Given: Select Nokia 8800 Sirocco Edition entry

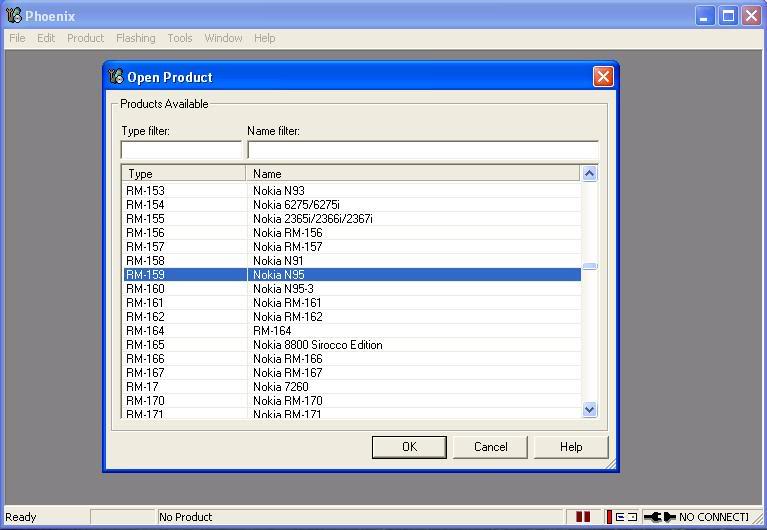Looking at the screenshot, I should 317,345.
